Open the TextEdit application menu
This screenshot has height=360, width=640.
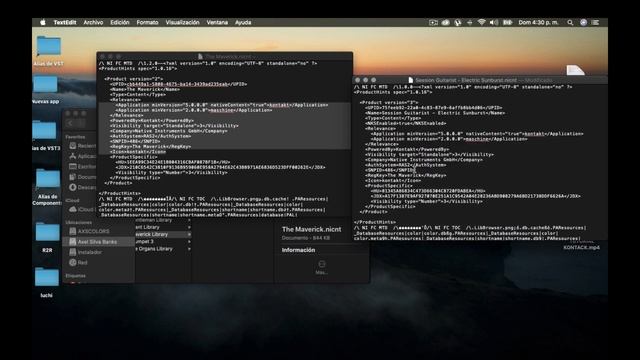tap(65, 22)
